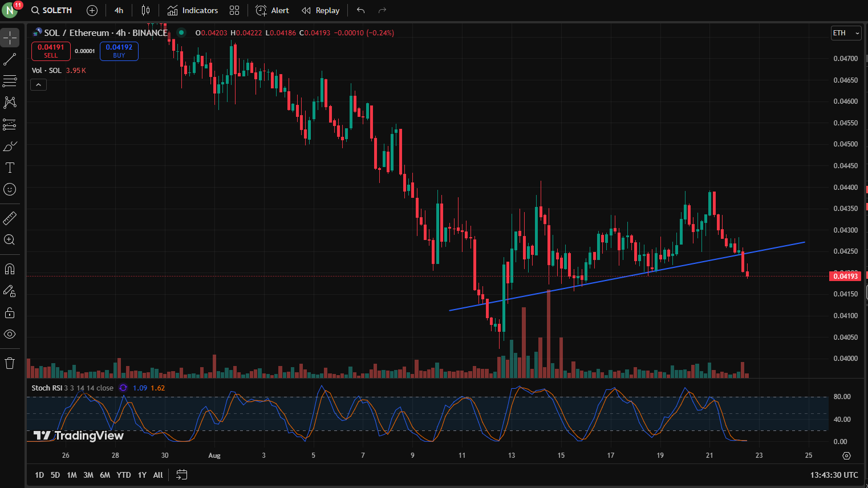Hide all drawings with eye icon
868x488 pixels.
click(x=10, y=334)
